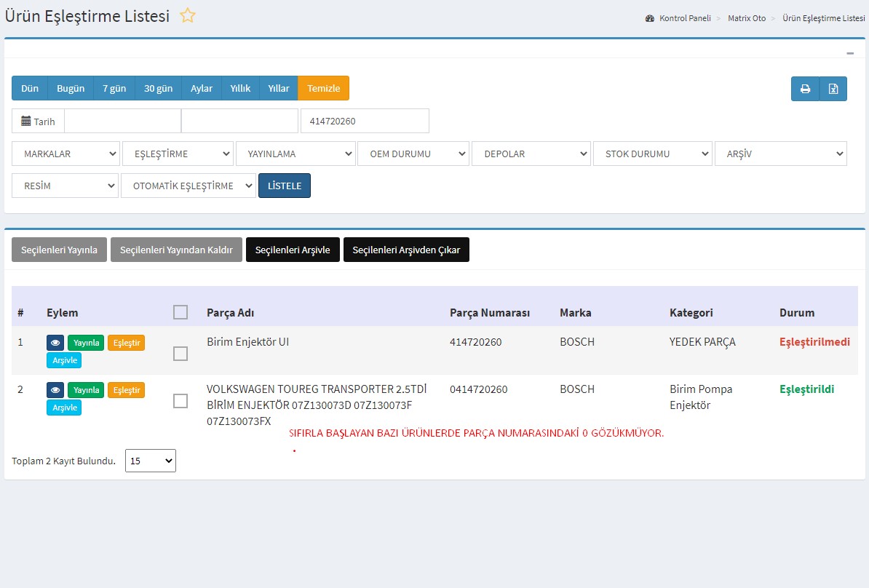Click the star favorite icon beside page title

[x=188, y=15]
